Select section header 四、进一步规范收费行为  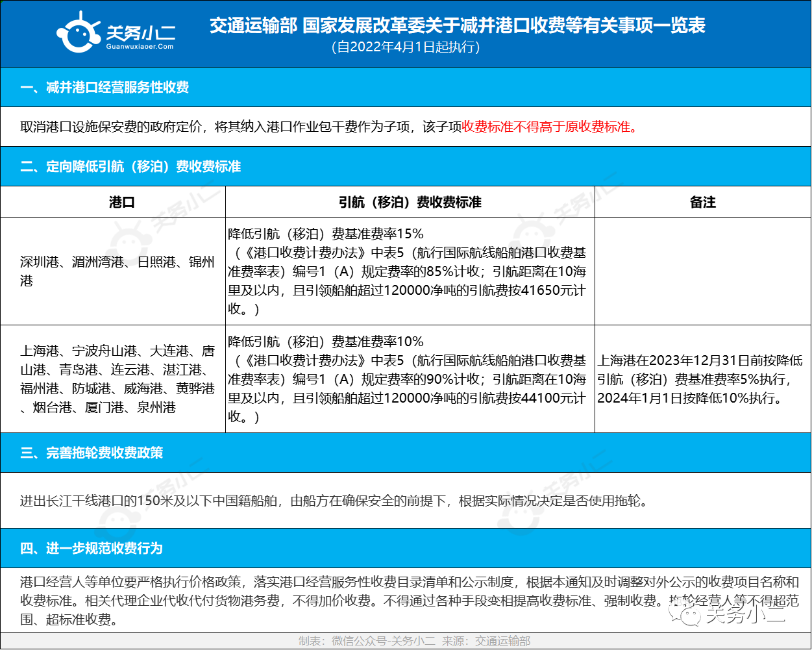pos(406,548)
